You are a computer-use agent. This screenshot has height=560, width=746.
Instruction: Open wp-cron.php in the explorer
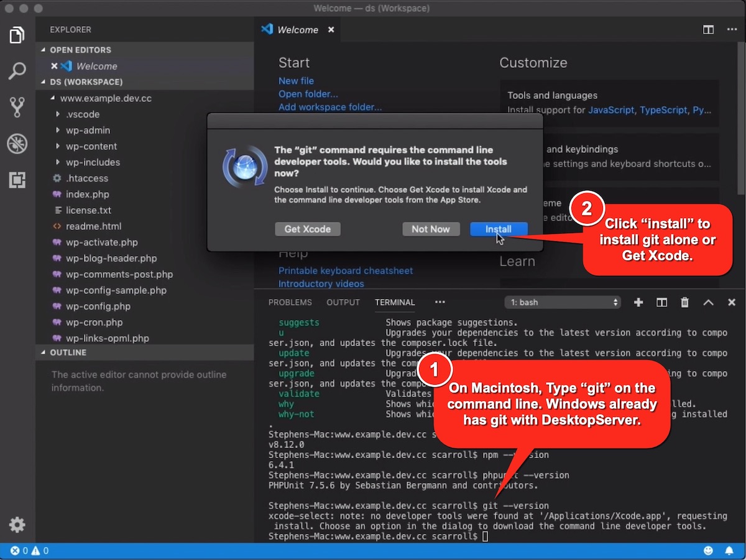coord(94,322)
